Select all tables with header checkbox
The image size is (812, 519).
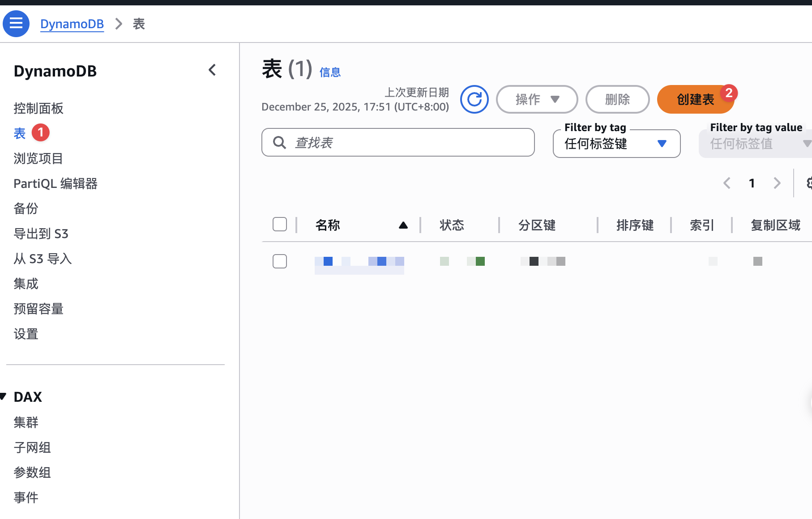point(279,224)
